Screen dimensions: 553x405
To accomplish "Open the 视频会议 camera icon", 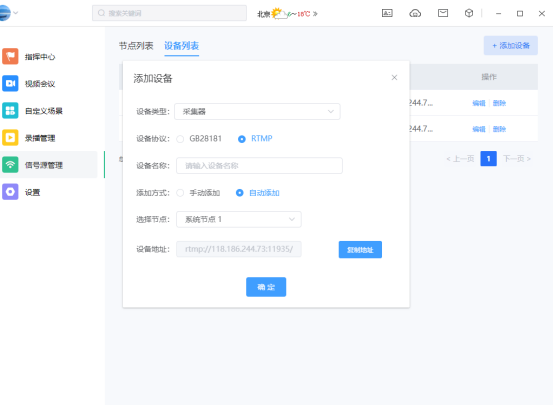I will pyautogui.click(x=10, y=83).
